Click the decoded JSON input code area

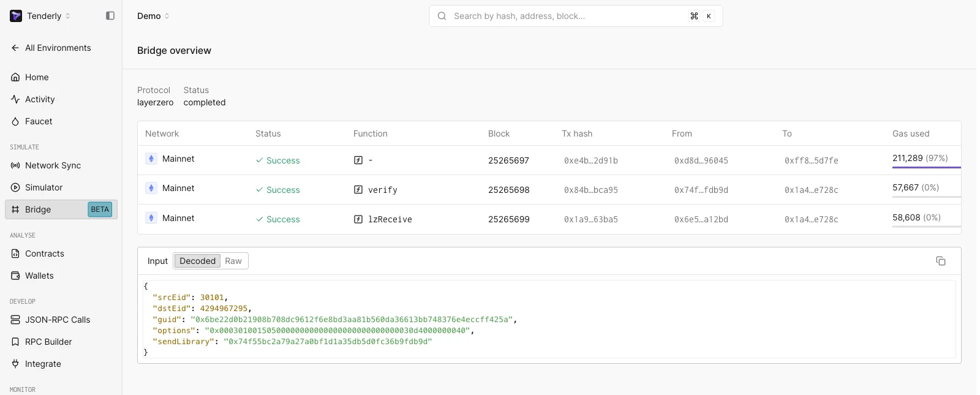click(549, 319)
